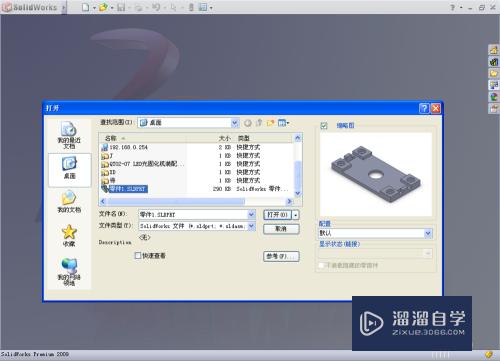Open the Appearances color-ball pane tab

[x=494, y=97]
